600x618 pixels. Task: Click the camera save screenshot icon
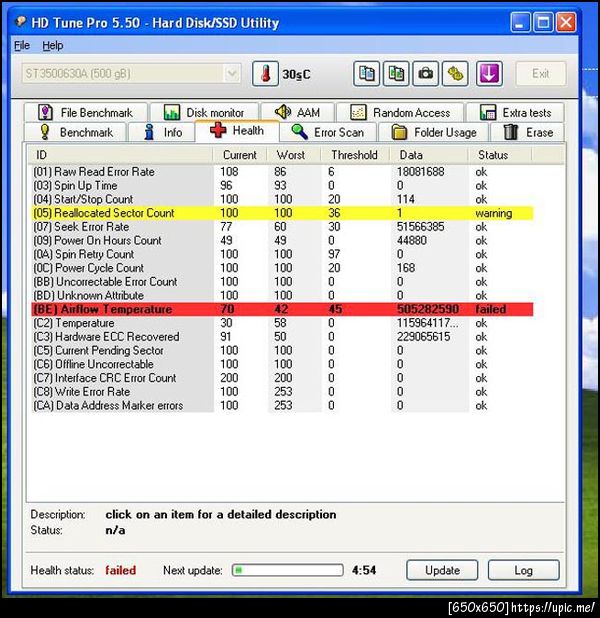425,74
